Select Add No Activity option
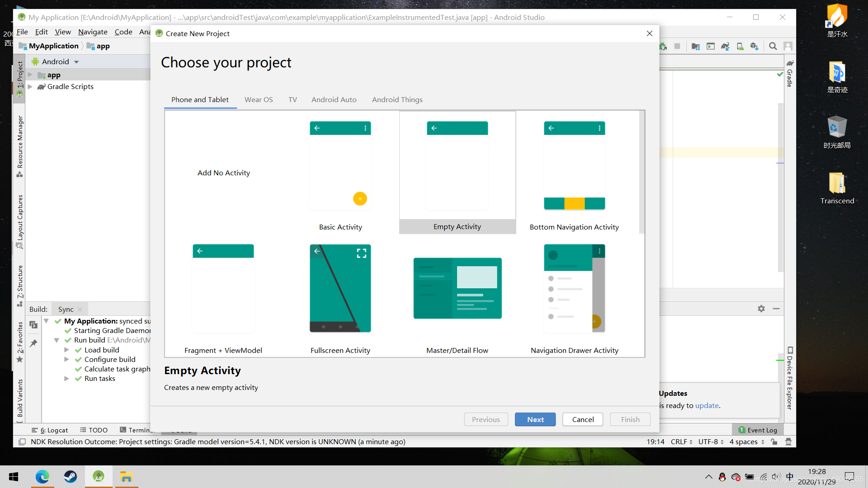This screenshot has height=488, width=868. [x=224, y=172]
